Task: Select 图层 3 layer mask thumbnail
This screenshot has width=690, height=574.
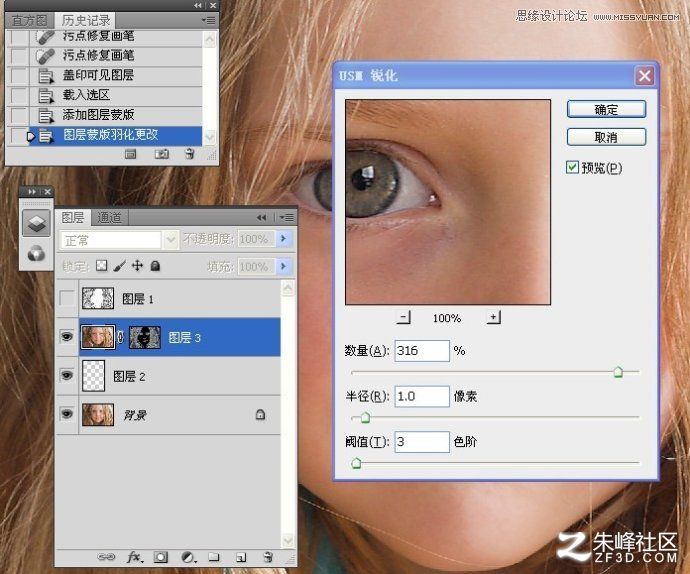Action: point(145,338)
